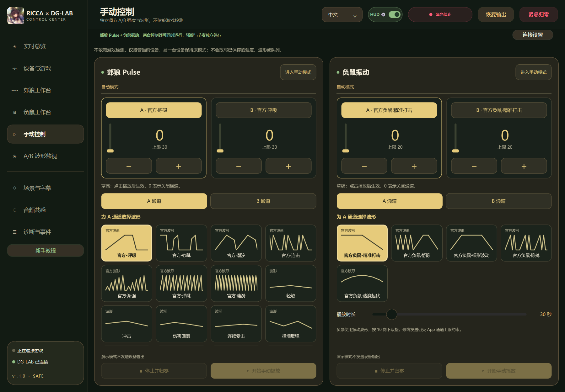Open 郊狼工作台 sidebar item
The image size is (565, 392).
46,90
